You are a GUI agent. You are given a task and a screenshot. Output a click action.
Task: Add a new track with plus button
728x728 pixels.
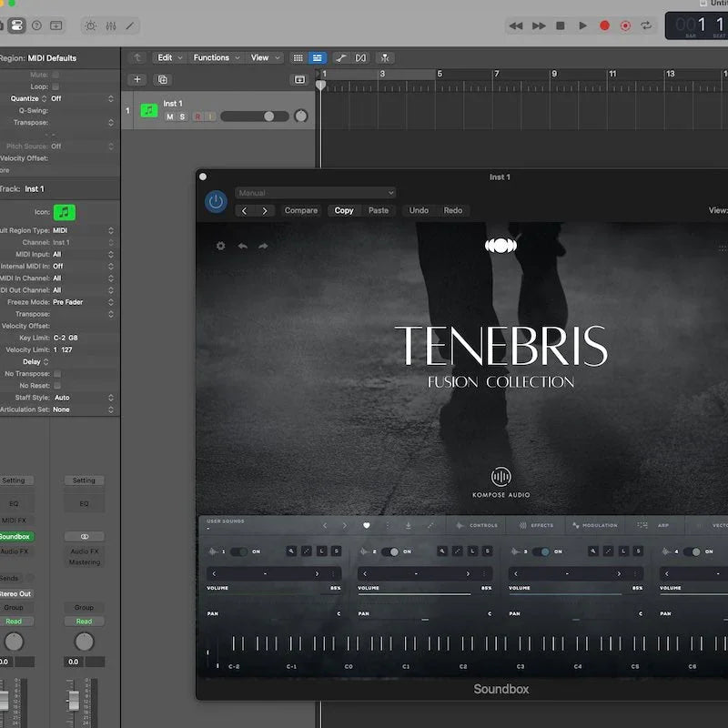point(136,80)
